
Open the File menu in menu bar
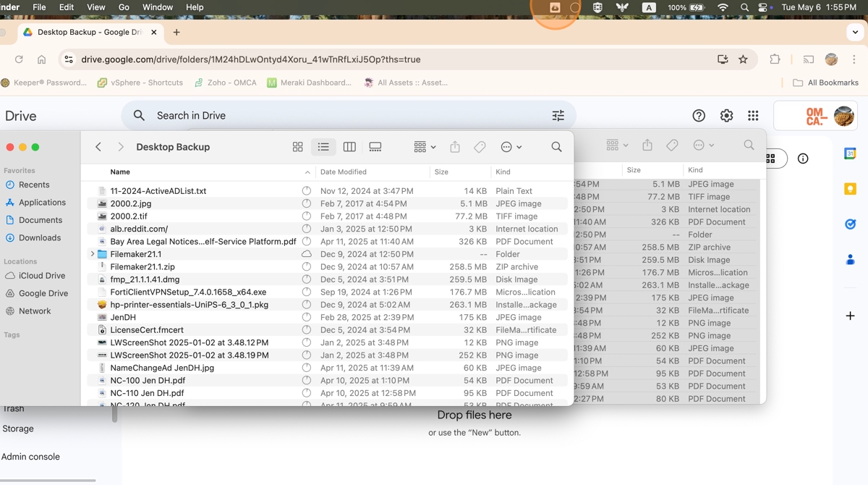(x=39, y=7)
